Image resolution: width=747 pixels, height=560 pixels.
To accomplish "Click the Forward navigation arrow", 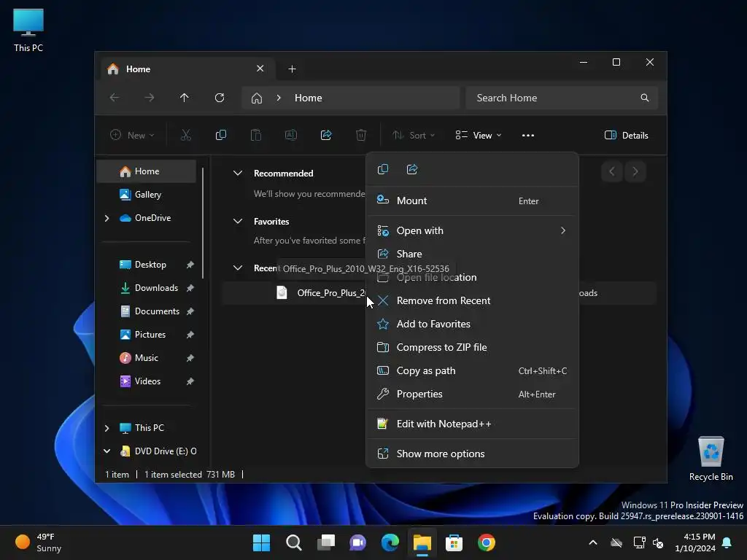I will pos(149,98).
